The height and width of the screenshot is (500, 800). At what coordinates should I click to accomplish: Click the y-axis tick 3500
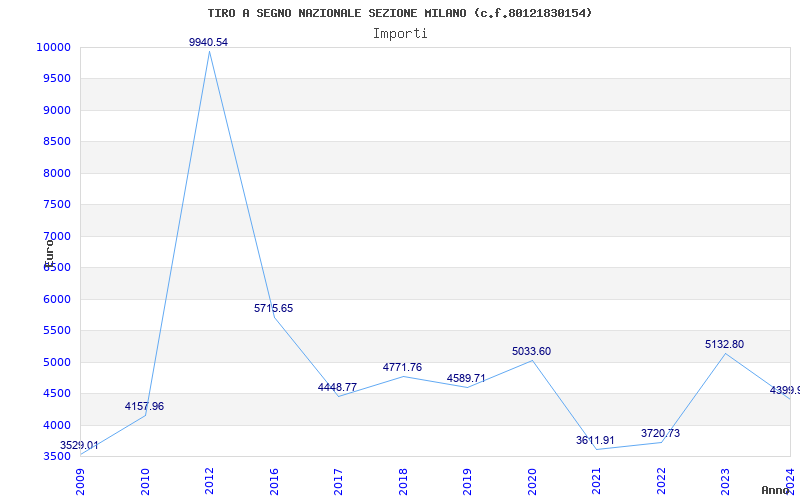coord(56,457)
